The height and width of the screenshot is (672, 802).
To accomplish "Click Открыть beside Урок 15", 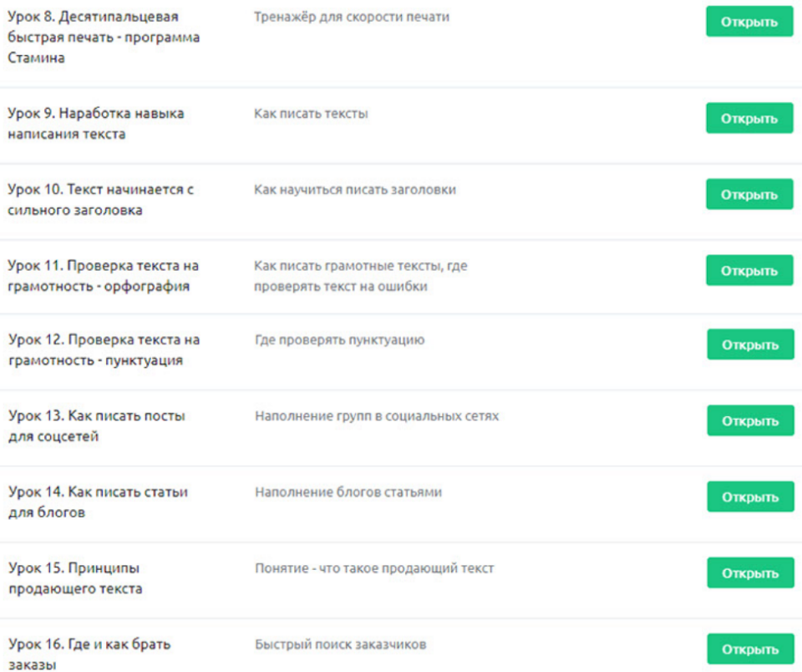I will [x=749, y=573].
